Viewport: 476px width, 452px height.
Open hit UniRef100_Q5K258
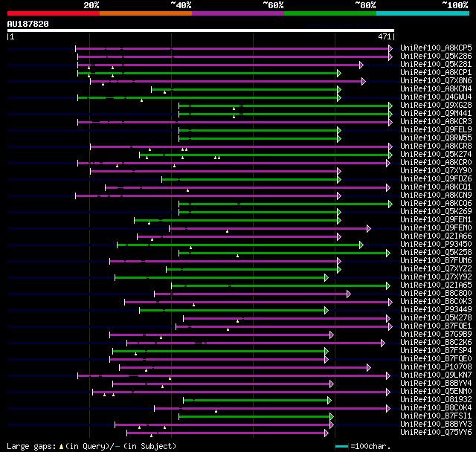436,253
